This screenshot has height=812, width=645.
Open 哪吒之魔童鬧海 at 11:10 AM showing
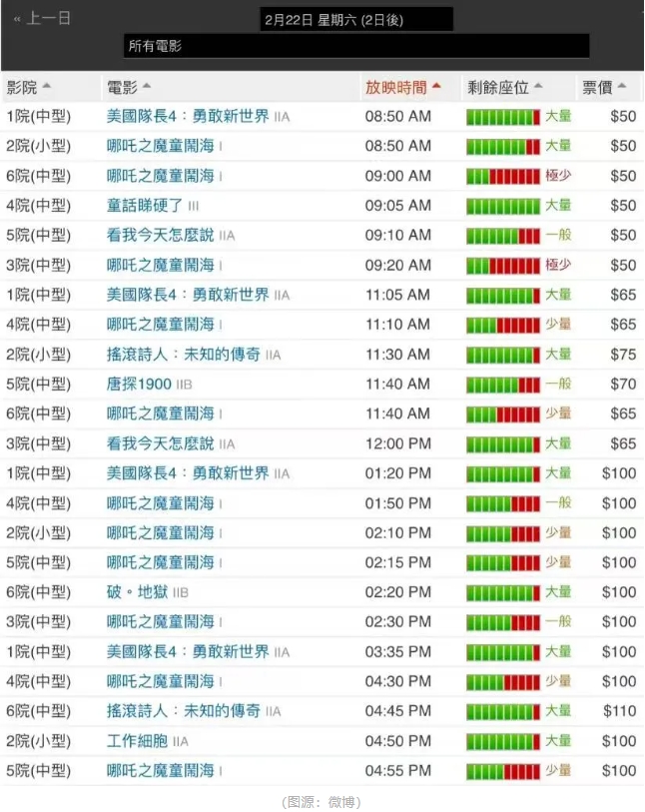point(161,325)
